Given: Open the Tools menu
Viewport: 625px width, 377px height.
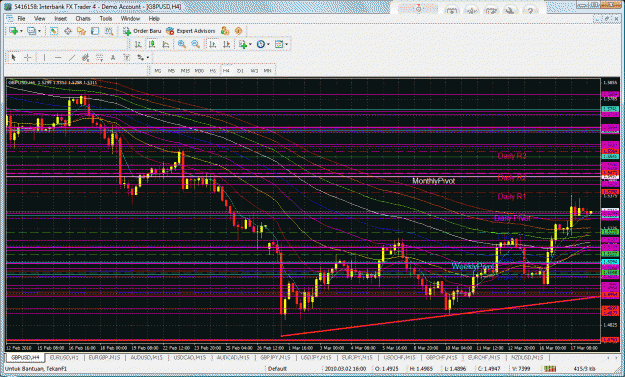Looking at the screenshot, I should click(x=106, y=18).
